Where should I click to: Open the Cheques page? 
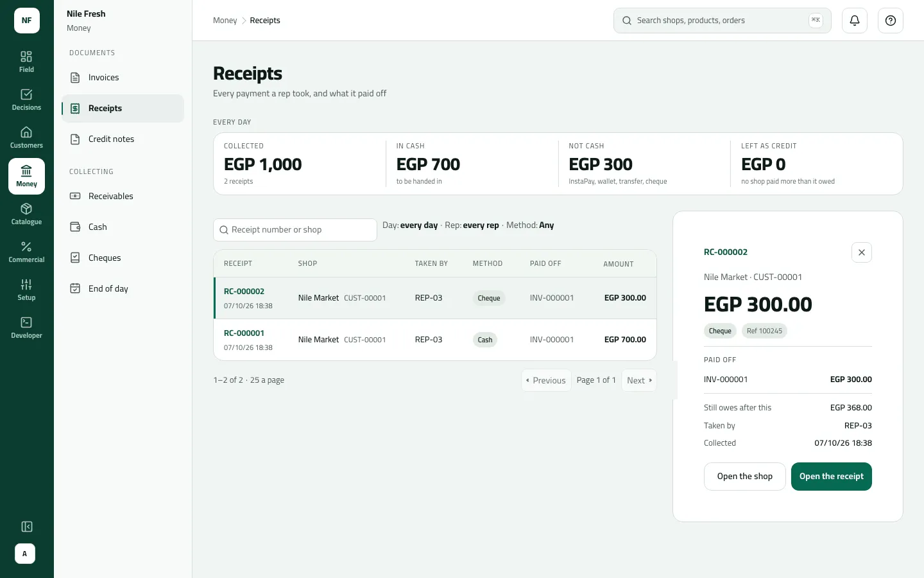coord(123,258)
